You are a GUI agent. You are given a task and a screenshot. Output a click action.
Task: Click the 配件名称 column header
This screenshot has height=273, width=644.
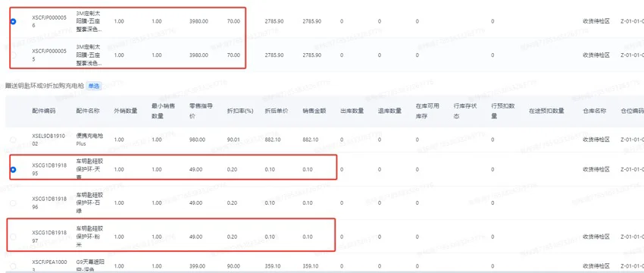click(87, 111)
